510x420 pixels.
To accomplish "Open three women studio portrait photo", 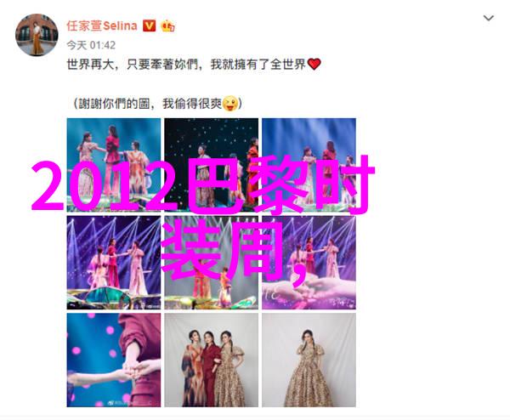I will click(x=212, y=360).
